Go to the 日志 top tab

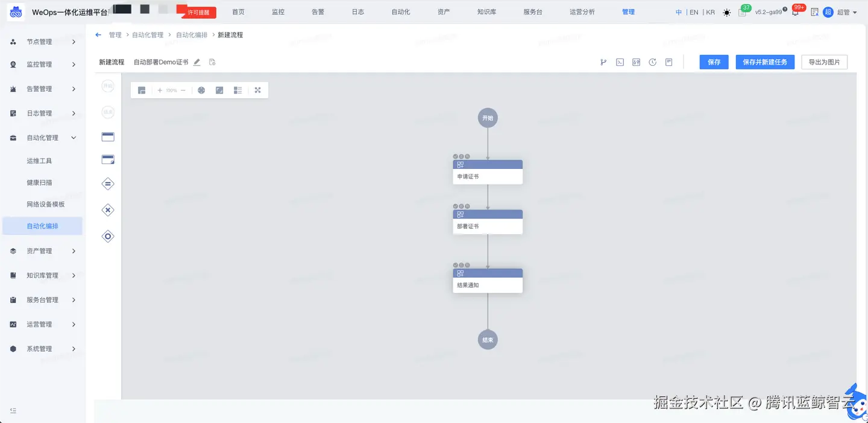[x=358, y=12]
